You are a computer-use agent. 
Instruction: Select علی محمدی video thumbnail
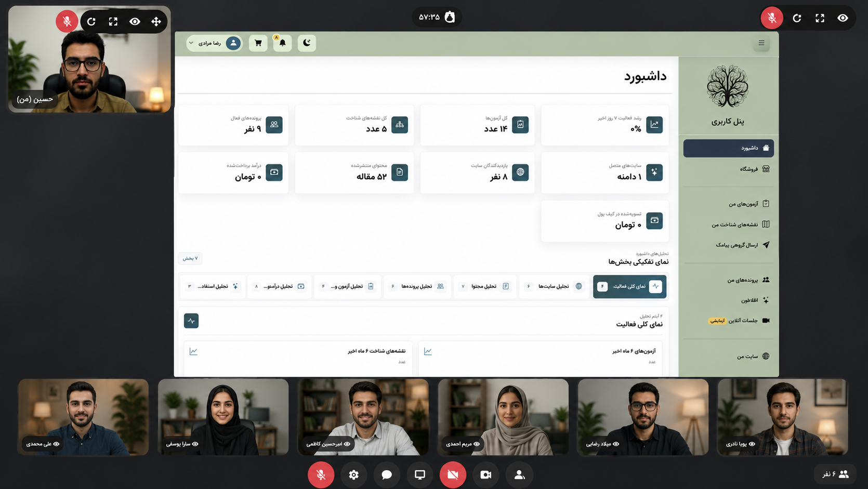[x=83, y=417]
